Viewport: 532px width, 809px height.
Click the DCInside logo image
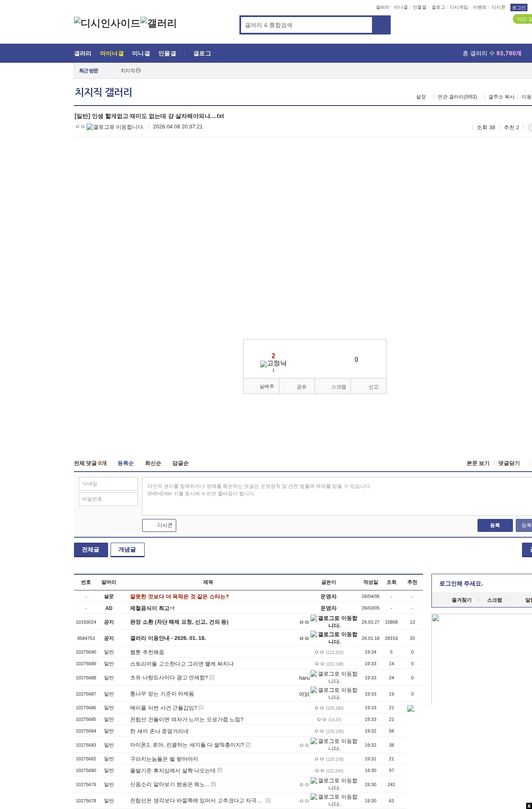(107, 23)
